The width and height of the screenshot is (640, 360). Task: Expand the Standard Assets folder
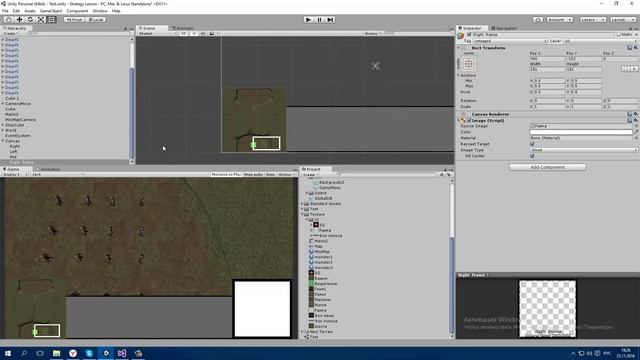302,204
